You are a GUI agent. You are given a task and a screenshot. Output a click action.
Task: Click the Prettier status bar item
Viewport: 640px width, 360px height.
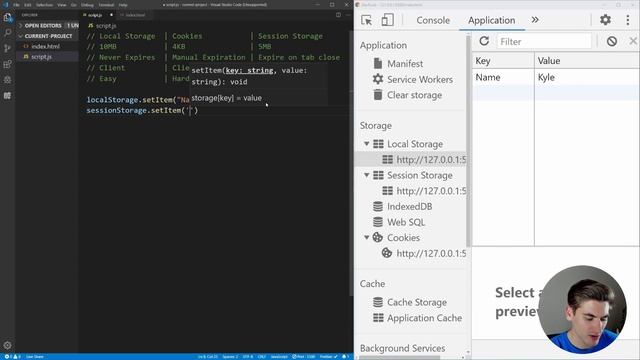(328, 357)
